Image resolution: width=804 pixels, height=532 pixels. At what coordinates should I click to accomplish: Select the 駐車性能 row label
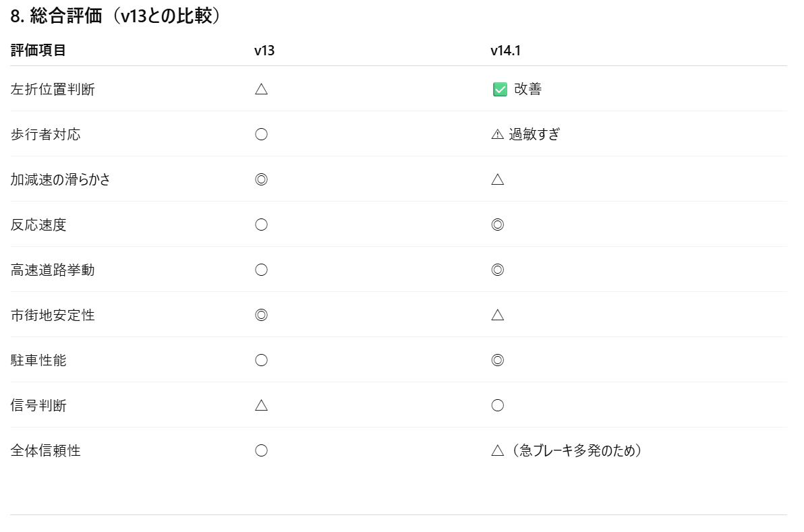pyautogui.click(x=38, y=361)
